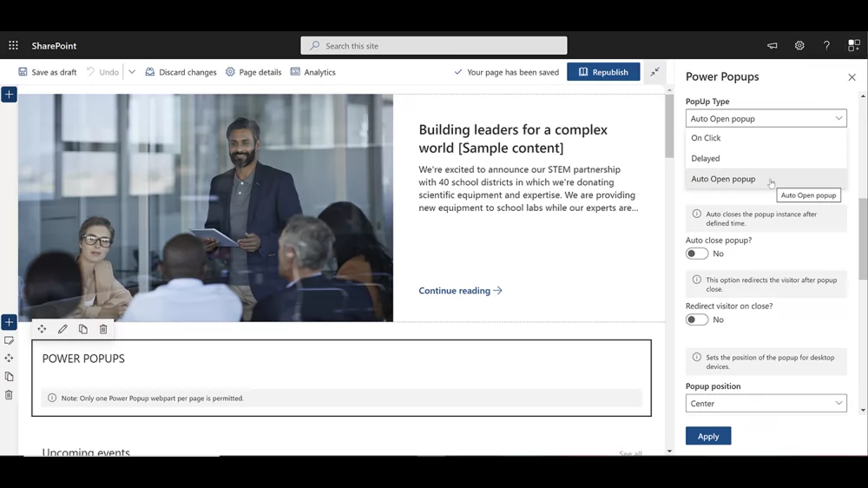Open the settings gear icon
This screenshot has width=868, height=488.
click(799, 45)
